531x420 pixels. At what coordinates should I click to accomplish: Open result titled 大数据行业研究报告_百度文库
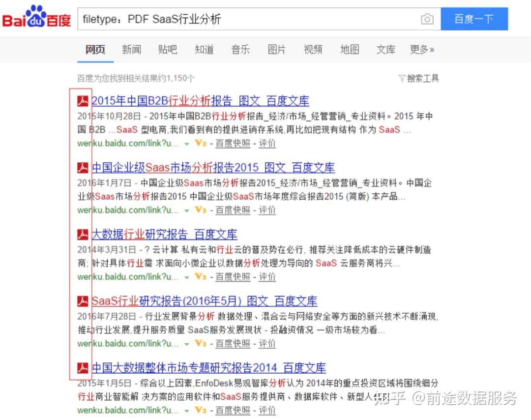164,234
